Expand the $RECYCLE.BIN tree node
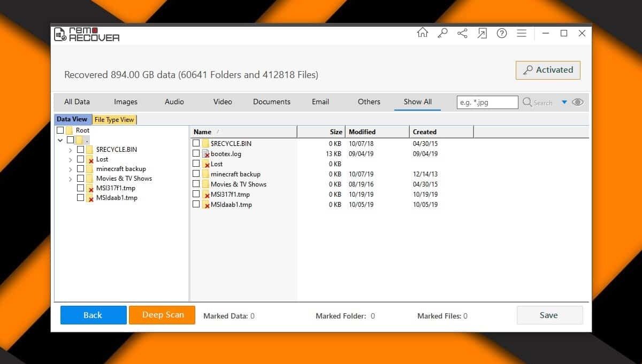Screen dimensions: 642x364 click(70, 150)
